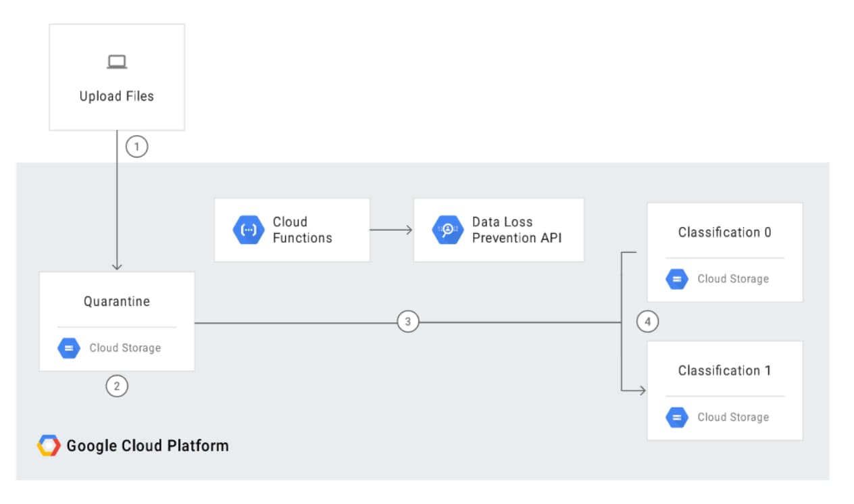Click the Google Cloud Platform text link
Viewport: 854px width, 504px height.
click(147, 445)
